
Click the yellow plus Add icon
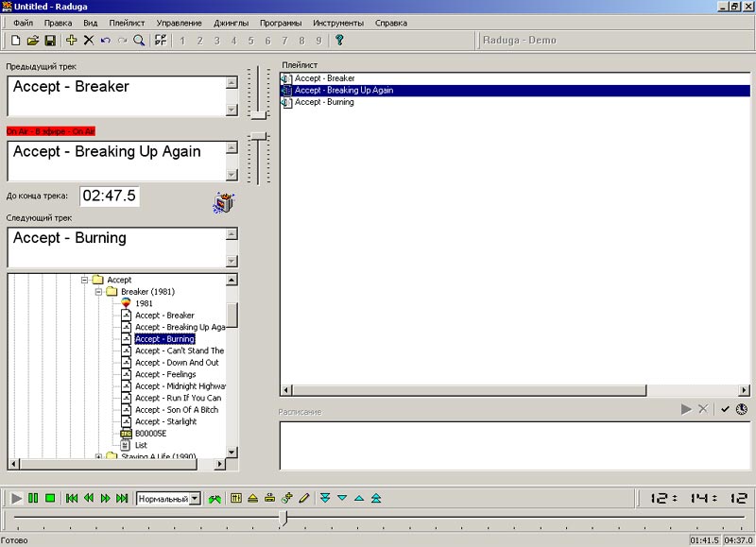coord(72,41)
